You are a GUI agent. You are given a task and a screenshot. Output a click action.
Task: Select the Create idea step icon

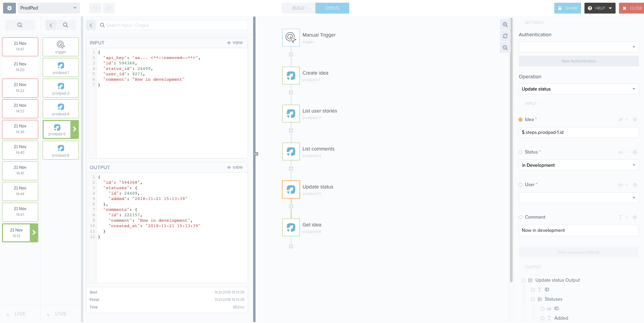tap(290, 76)
